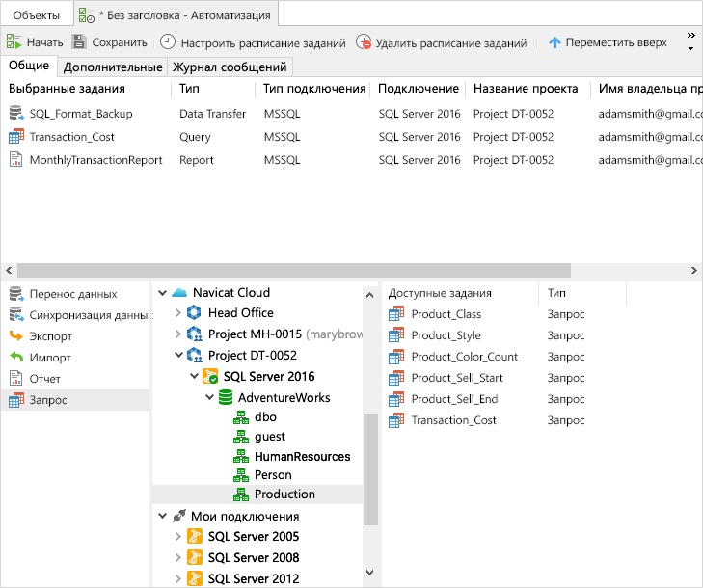Click the AdventureWorks database icon
This screenshot has width=703, height=588.
tap(226, 397)
